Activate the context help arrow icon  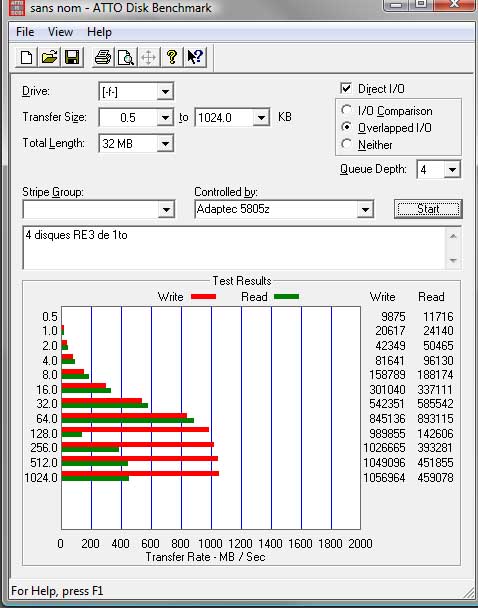coord(195,57)
